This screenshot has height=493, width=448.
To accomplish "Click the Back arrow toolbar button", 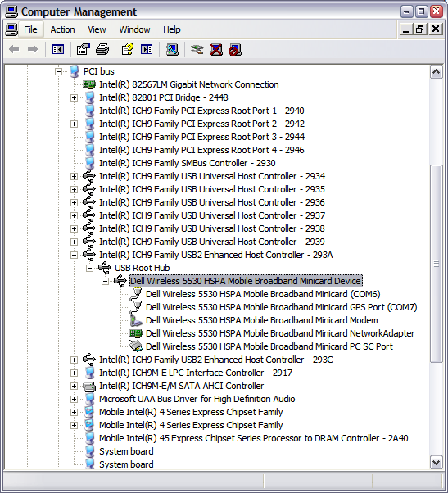I will [x=14, y=49].
